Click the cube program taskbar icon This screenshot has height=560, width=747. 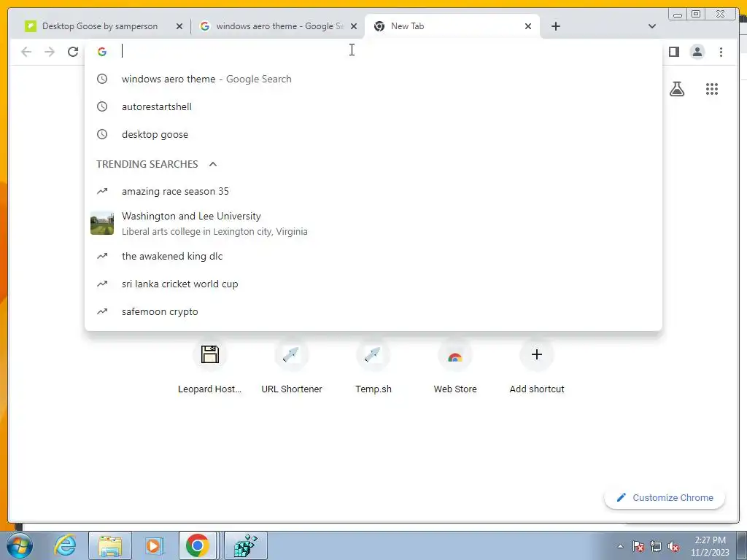246,545
